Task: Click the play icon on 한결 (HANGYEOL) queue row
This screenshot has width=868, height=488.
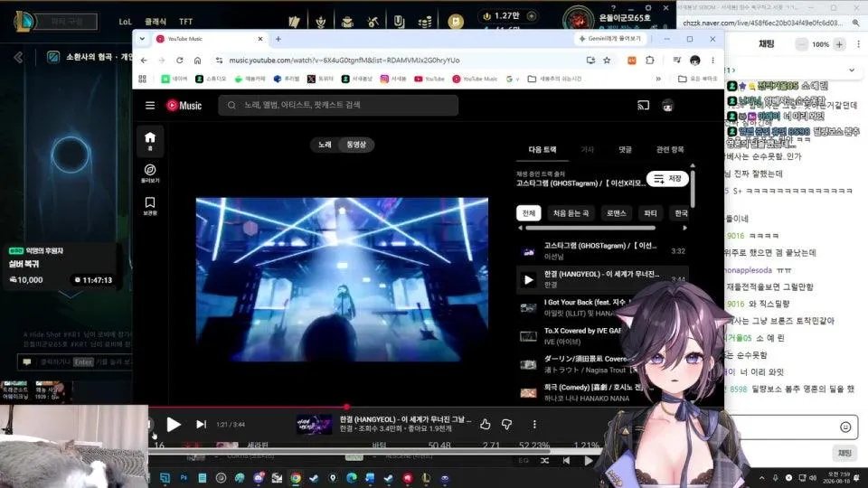Action: tap(529, 280)
